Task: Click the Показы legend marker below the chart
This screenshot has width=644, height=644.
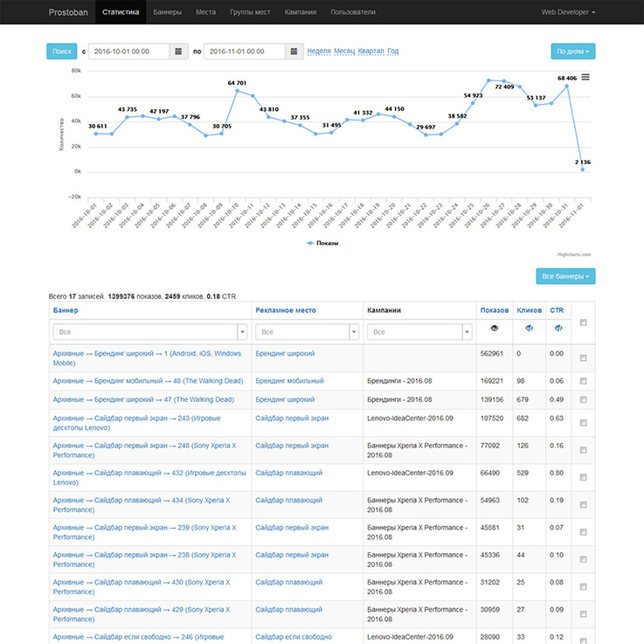Action: 312,243
